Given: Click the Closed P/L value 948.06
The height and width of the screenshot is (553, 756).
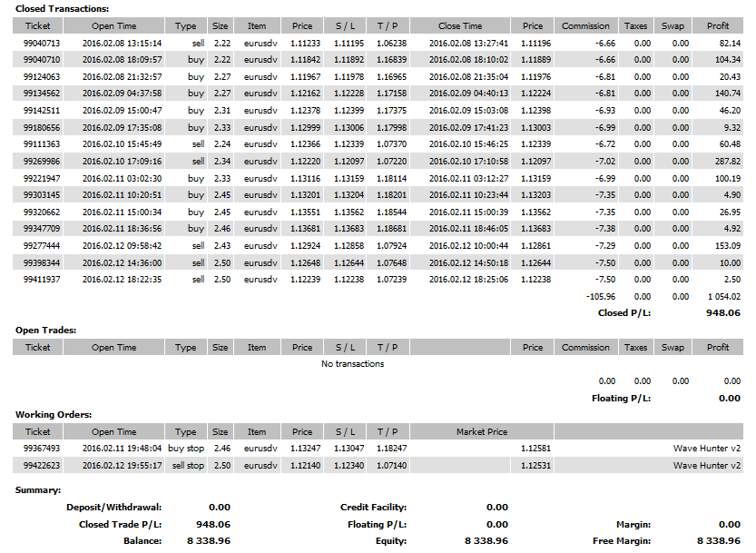Looking at the screenshot, I should pyautogui.click(x=723, y=312).
